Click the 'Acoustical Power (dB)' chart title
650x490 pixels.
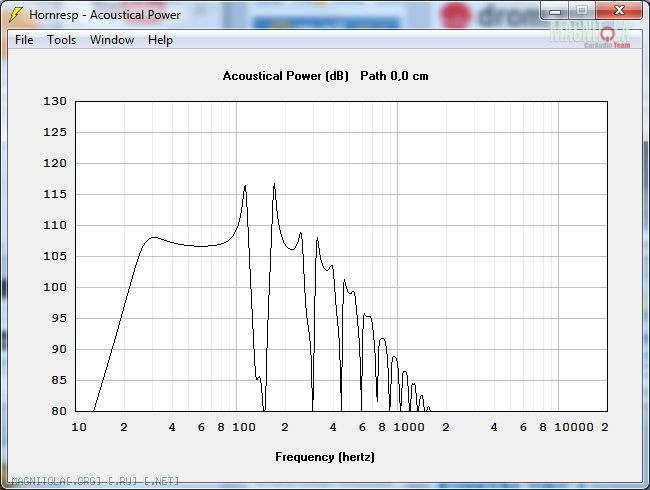(286, 76)
